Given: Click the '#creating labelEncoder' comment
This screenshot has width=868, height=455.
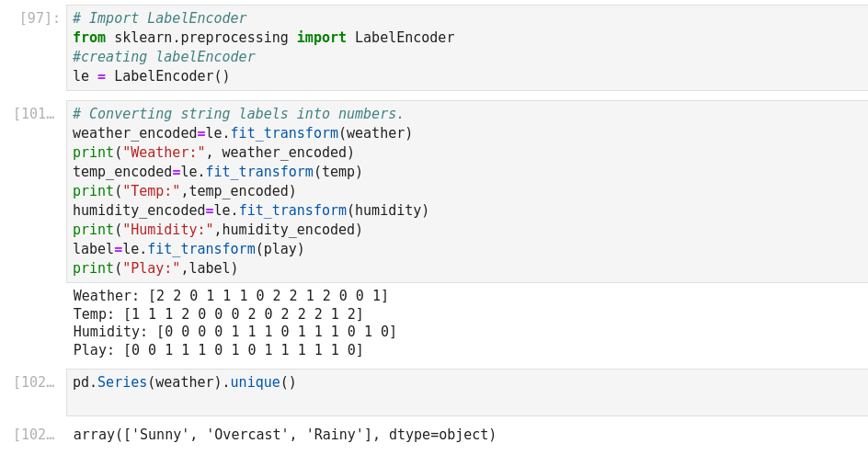Looking at the screenshot, I should click(164, 57).
